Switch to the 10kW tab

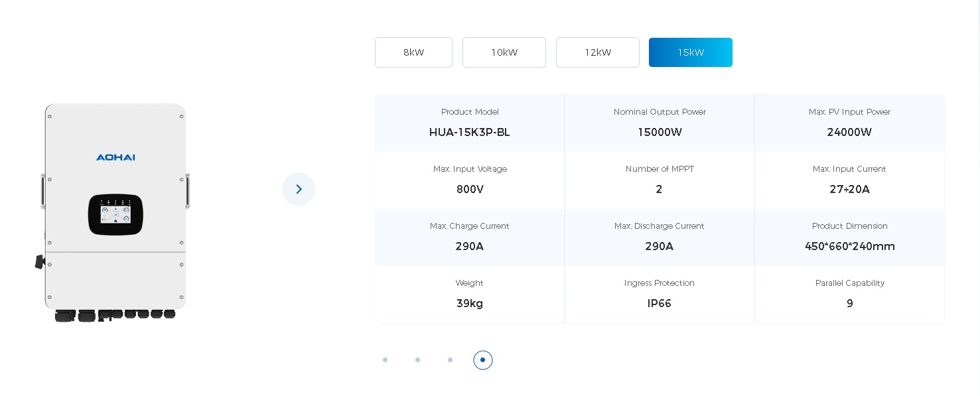tap(504, 52)
